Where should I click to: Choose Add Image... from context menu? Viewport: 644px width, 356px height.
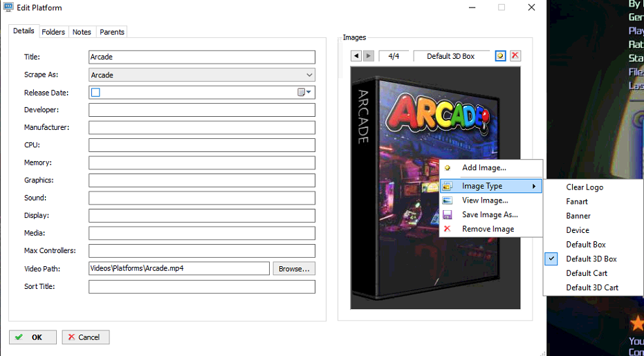[x=491, y=167]
